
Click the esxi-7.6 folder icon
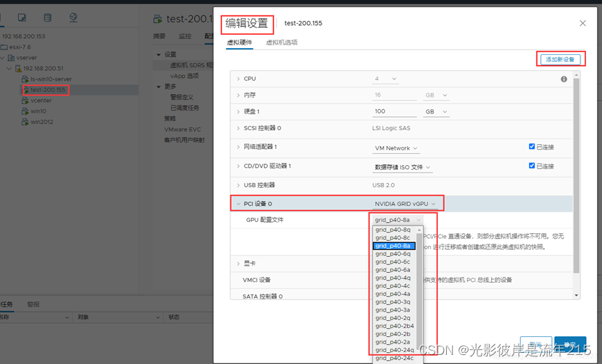pyautogui.click(x=4, y=47)
